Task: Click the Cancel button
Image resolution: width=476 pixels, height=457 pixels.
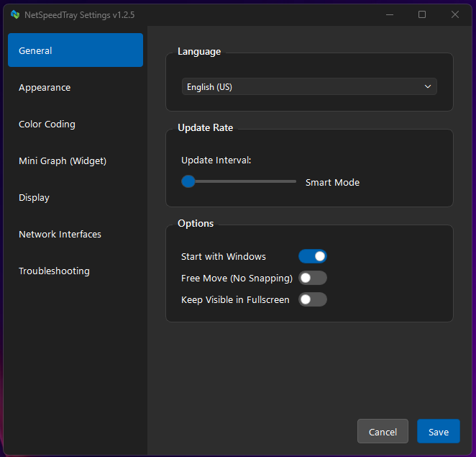Action: (383, 432)
